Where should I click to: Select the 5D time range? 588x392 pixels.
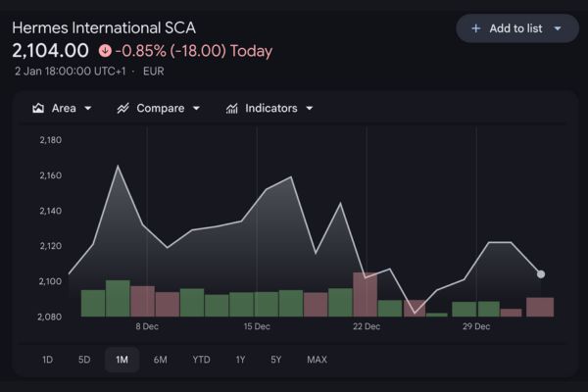84,360
